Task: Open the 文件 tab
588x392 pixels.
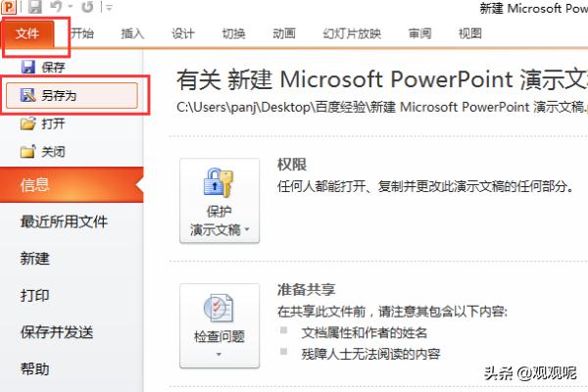Action: [x=27, y=33]
